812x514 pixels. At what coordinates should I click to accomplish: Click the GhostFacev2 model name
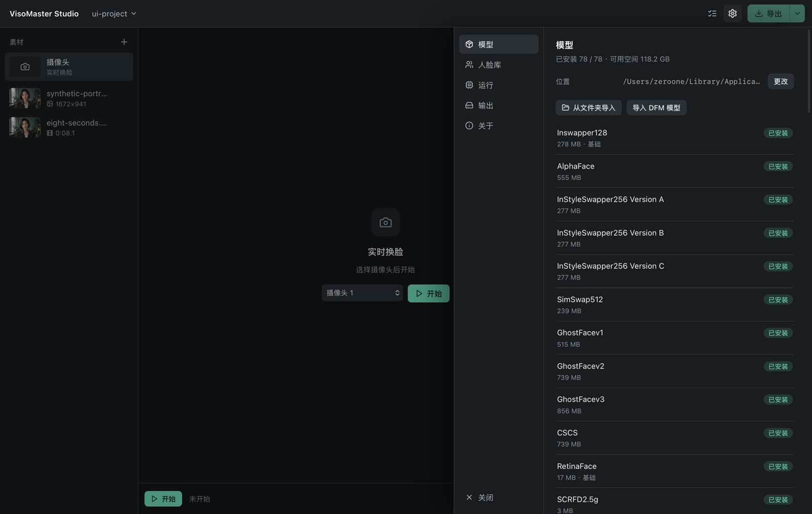(581, 366)
